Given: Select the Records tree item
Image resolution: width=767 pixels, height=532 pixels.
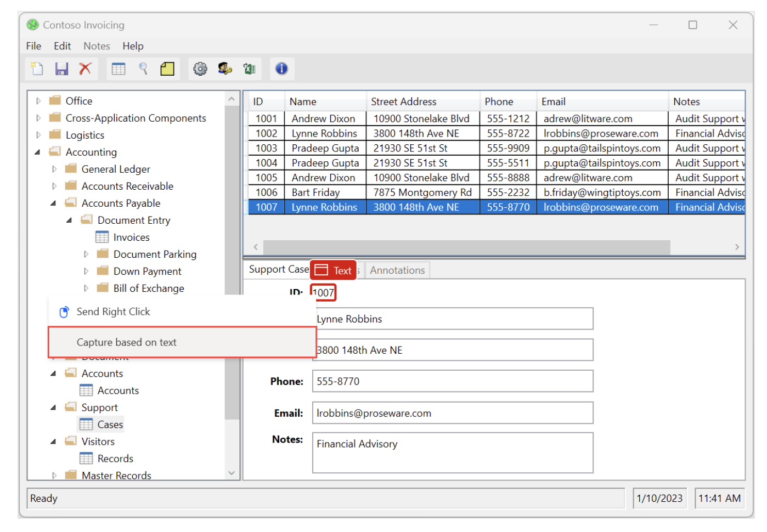Looking at the screenshot, I should (x=115, y=459).
